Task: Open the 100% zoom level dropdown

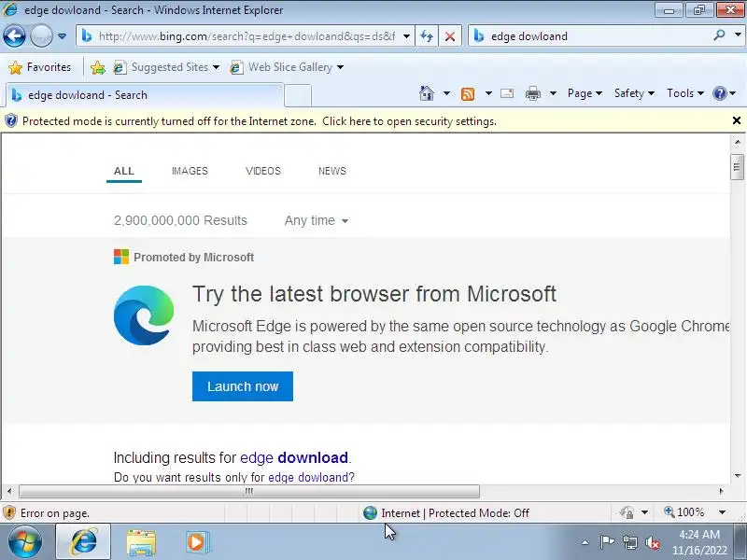Action: coord(722,512)
